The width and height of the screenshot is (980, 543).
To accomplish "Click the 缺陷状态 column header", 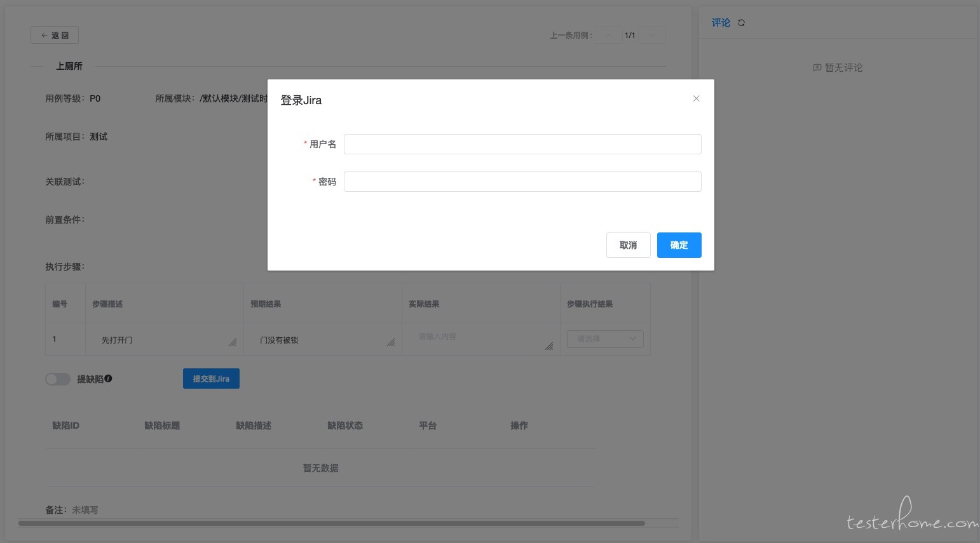I will 345,426.
